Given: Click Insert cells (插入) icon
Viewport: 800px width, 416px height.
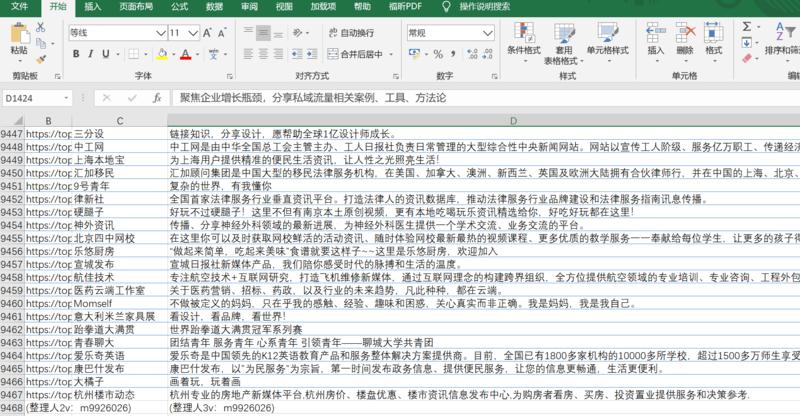Looking at the screenshot, I should point(656,33).
